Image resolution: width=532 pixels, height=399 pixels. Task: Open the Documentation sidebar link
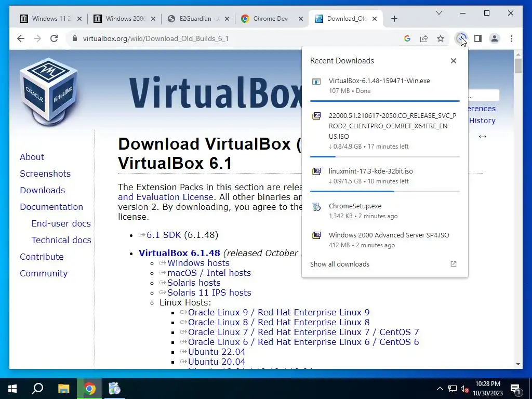click(51, 207)
